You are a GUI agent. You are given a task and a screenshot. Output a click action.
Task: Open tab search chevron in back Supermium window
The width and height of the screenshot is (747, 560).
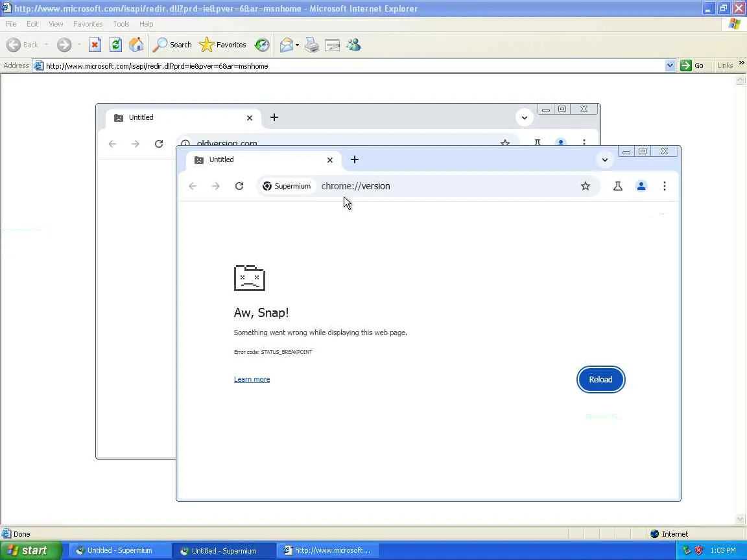point(524,117)
